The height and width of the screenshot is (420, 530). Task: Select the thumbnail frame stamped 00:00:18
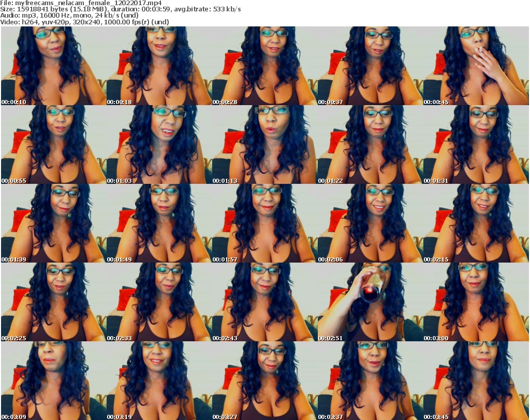tap(159, 66)
